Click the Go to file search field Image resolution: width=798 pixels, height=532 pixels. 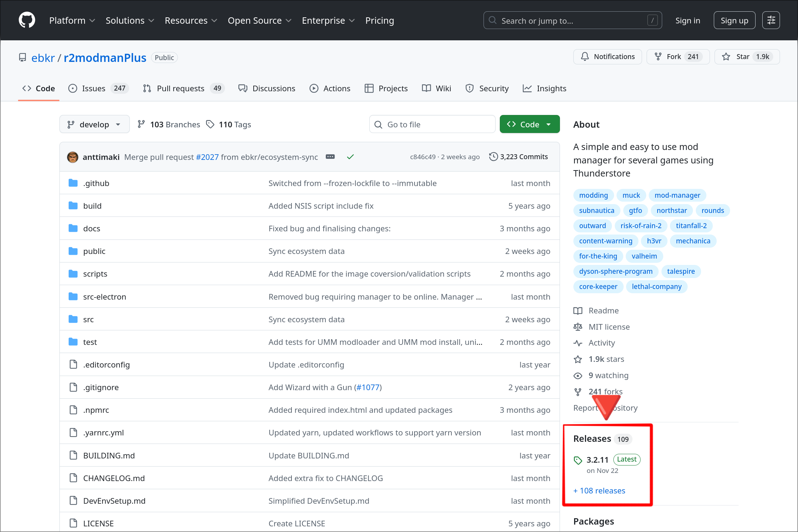(x=432, y=124)
